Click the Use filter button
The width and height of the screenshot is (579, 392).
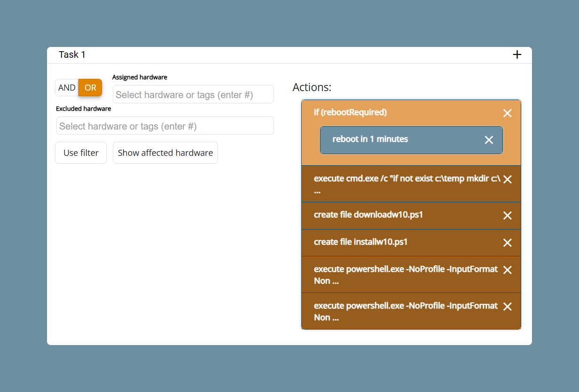pyautogui.click(x=81, y=153)
